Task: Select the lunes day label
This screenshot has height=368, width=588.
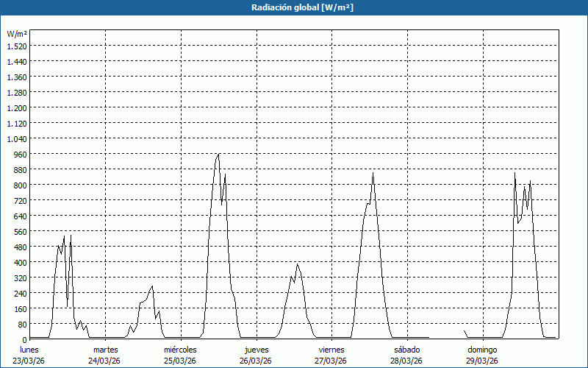Action: pos(30,350)
